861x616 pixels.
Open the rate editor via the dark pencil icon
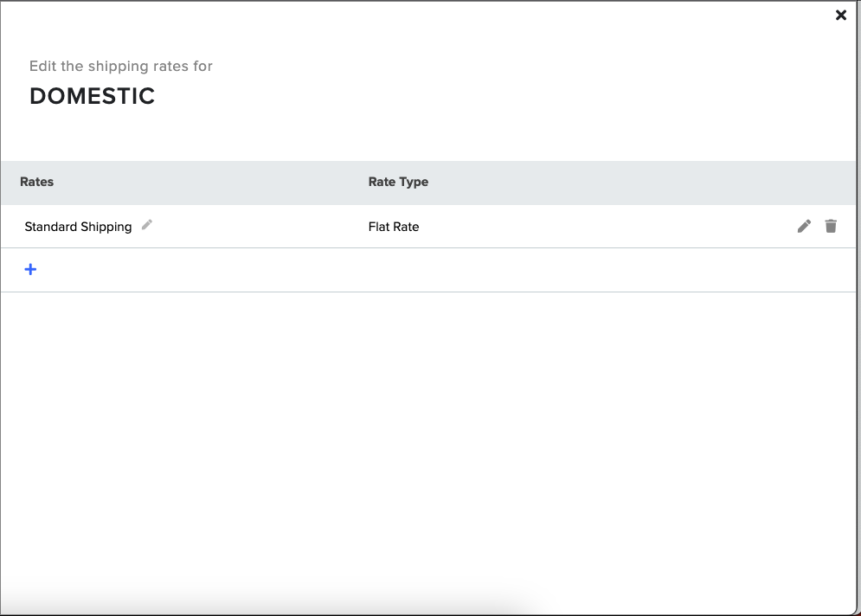(x=804, y=226)
